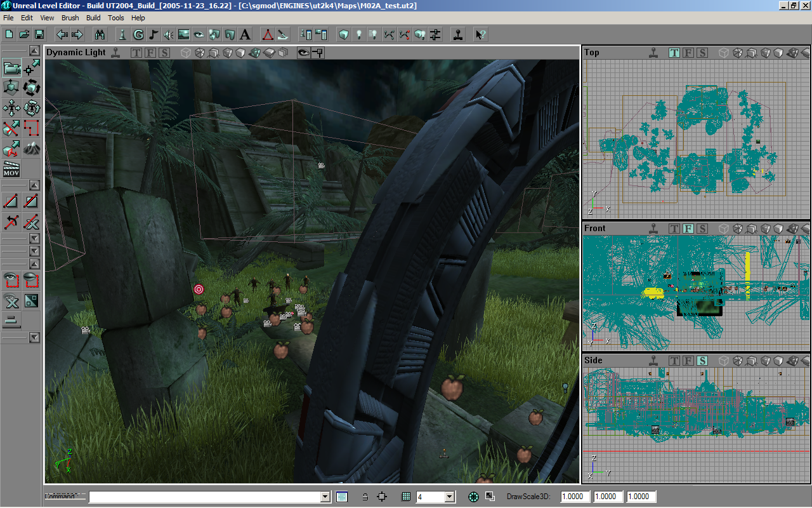Open the Sound browser speaker icon
Screen dimensions: 812x508
coord(168,34)
